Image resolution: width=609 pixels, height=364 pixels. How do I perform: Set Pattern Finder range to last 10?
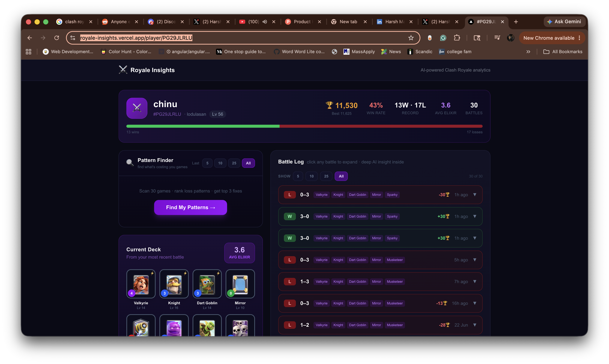click(220, 163)
